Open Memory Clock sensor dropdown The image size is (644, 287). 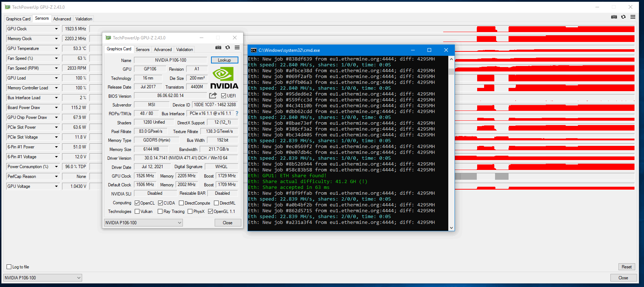[56, 39]
